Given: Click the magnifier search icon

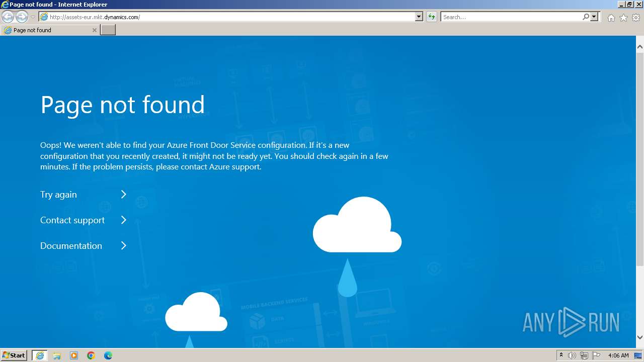Looking at the screenshot, I should click(586, 17).
